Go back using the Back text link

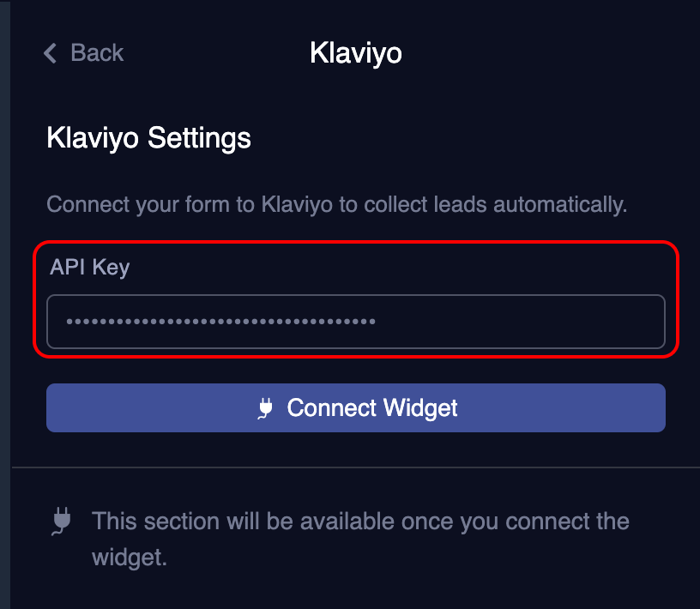coord(83,53)
